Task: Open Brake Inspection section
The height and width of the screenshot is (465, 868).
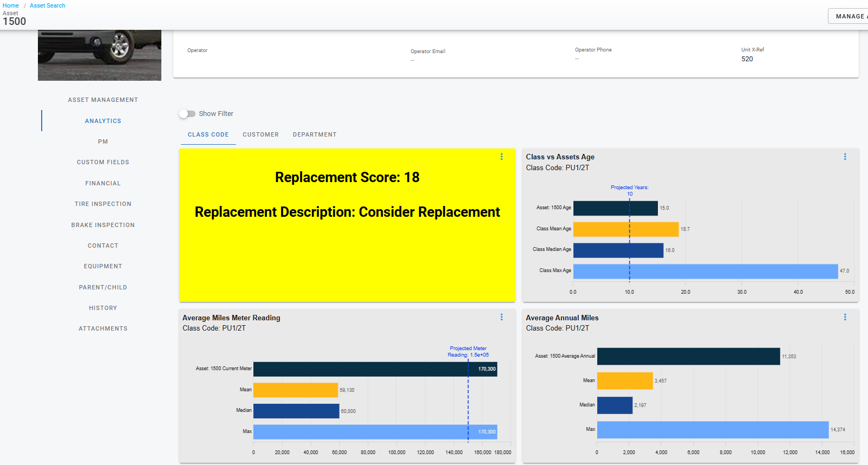Action: tap(103, 225)
